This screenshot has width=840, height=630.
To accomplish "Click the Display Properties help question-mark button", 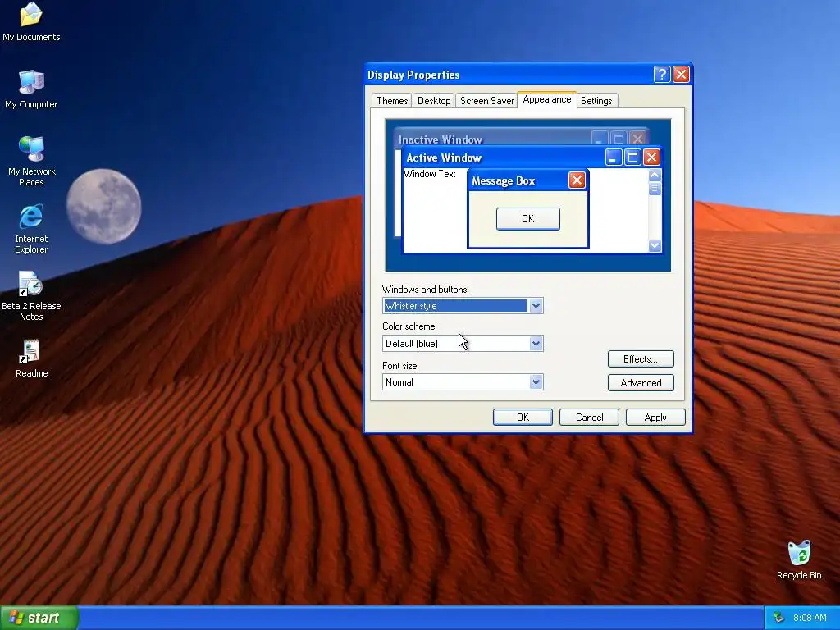I will [662, 75].
